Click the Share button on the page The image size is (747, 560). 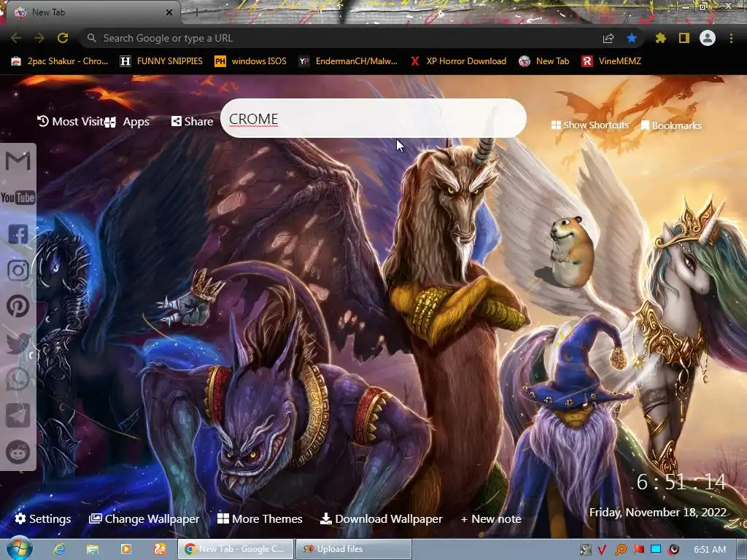(192, 122)
